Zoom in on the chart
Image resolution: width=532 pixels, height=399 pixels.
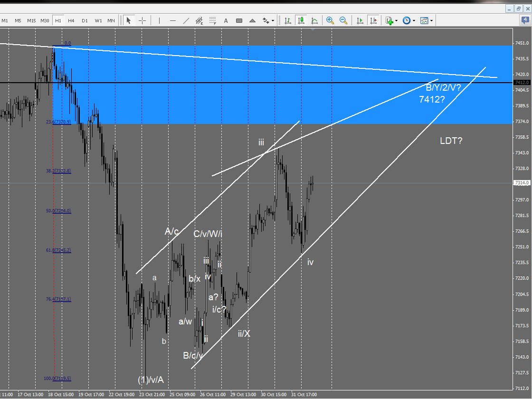[x=330, y=20]
